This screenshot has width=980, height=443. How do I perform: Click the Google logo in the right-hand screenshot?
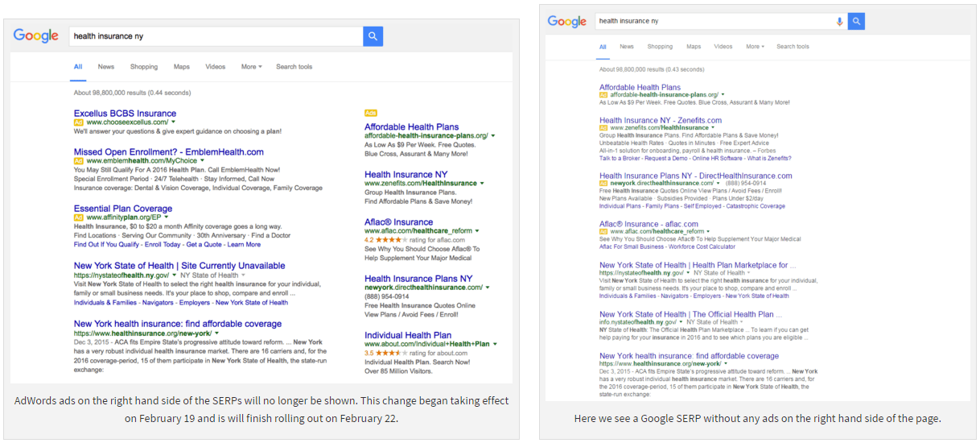567,21
